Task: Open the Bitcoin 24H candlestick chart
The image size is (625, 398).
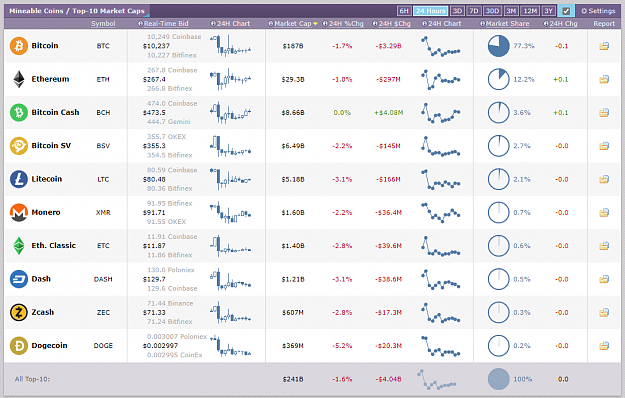Action: click(230, 46)
